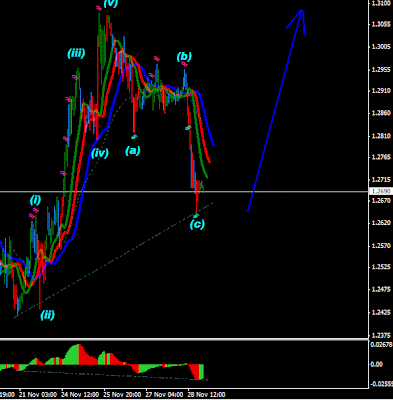The width and height of the screenshot is (393, 400).
Task: Select the (a) correction wave label
Action: (133, 151)
